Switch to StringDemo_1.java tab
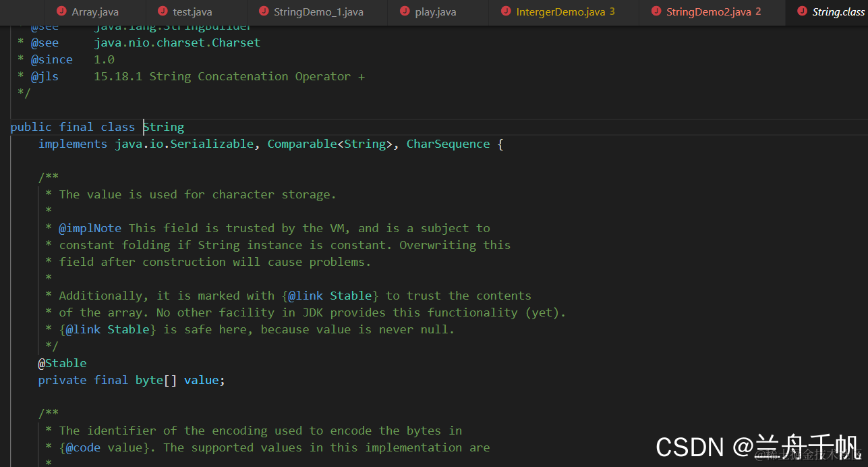Screen dimensions: 868x467 tap(318, 12)
